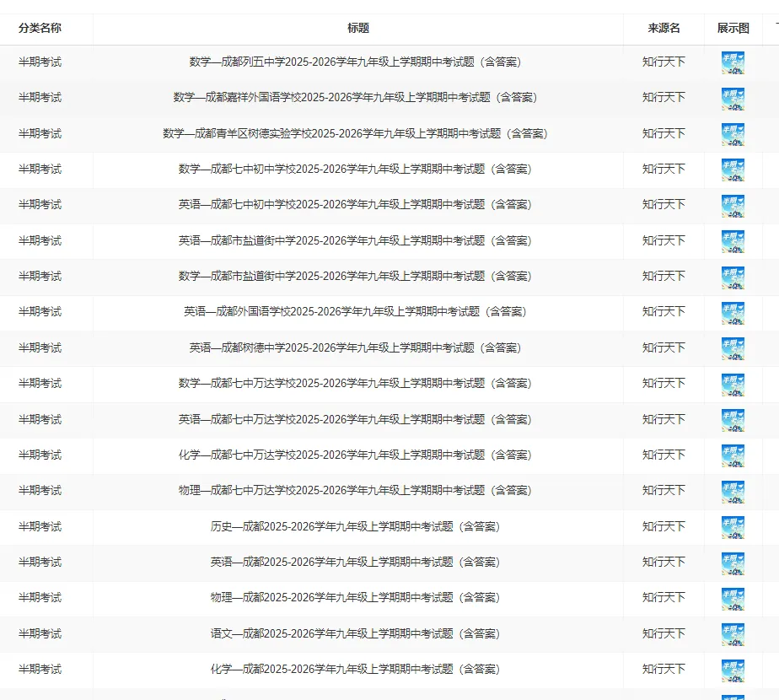
Task: Open thumbnail in 历史—成都2025-2026 row
Action: [x=733, y=527]
